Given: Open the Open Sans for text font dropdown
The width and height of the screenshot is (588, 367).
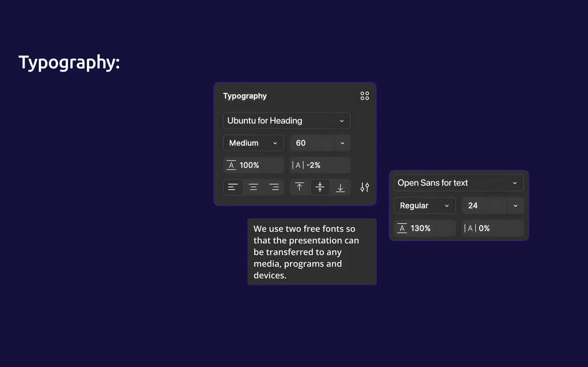Looking at the screenshot, I should coord(459,183).
